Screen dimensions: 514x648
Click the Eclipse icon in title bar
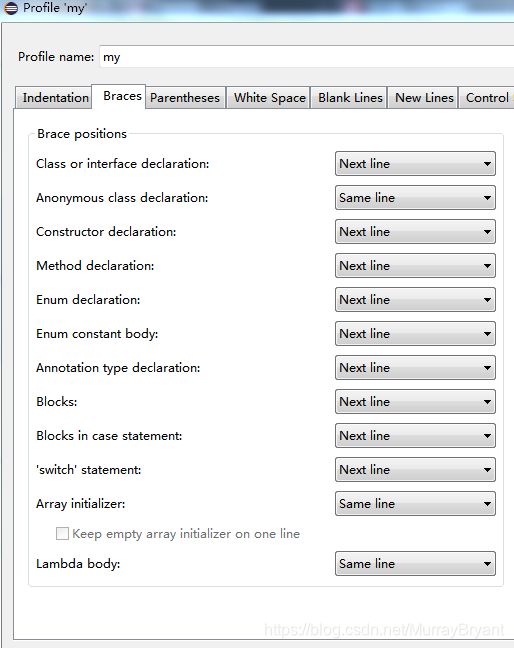point(11,8)
